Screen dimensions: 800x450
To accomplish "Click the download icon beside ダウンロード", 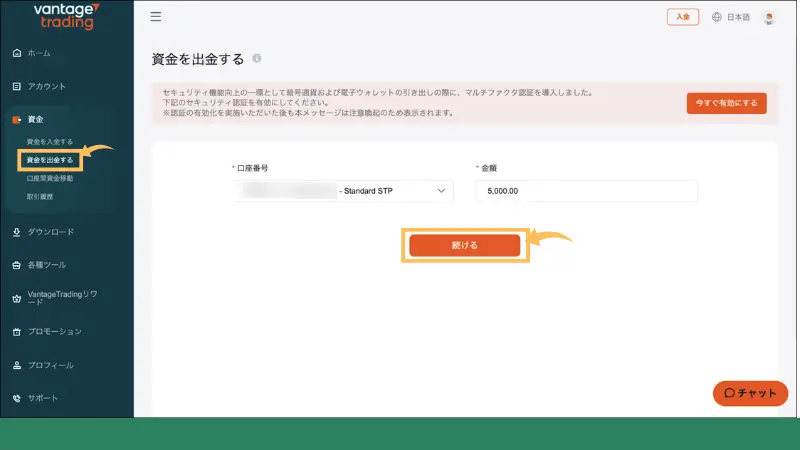I will coord(17,232).
